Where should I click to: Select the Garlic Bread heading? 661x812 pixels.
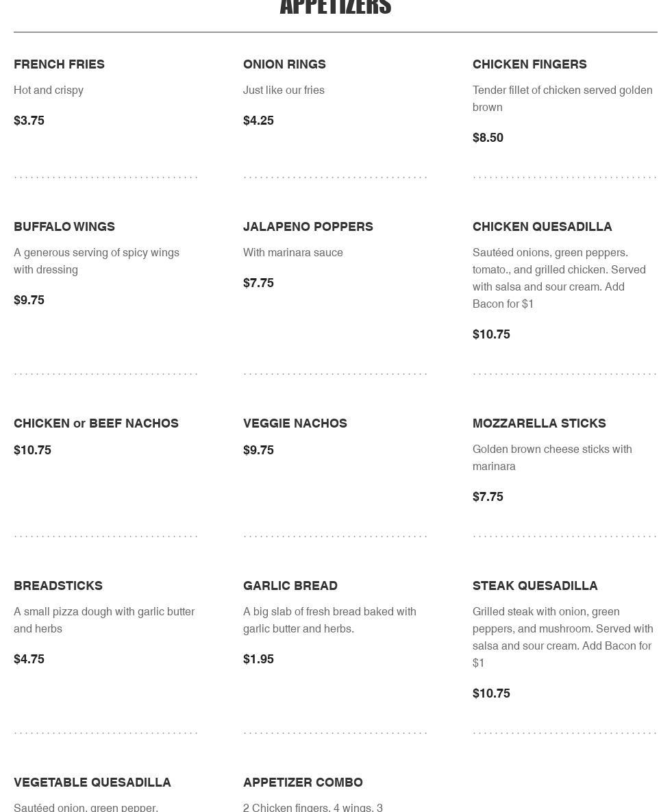point(290,586)
